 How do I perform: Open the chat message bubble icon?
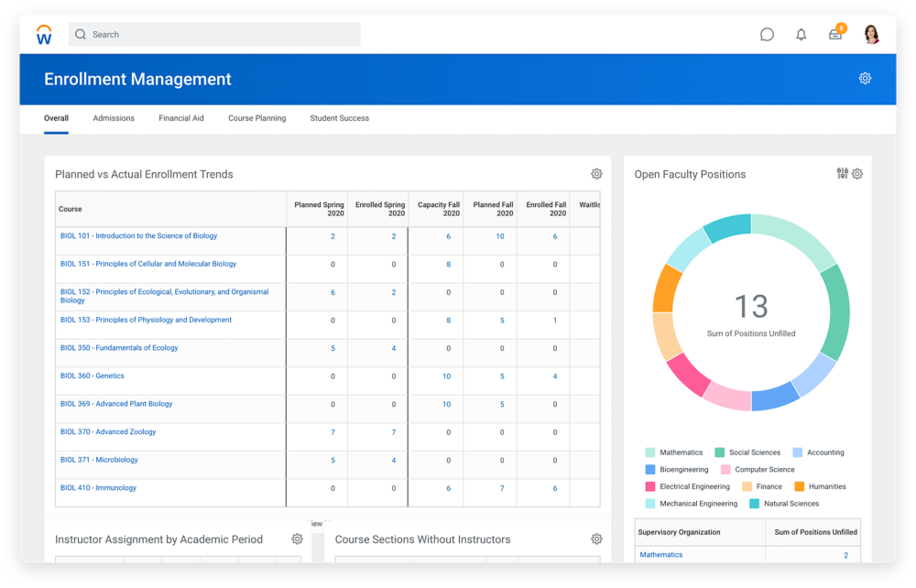pyautogui.click(x=767, y=35)
